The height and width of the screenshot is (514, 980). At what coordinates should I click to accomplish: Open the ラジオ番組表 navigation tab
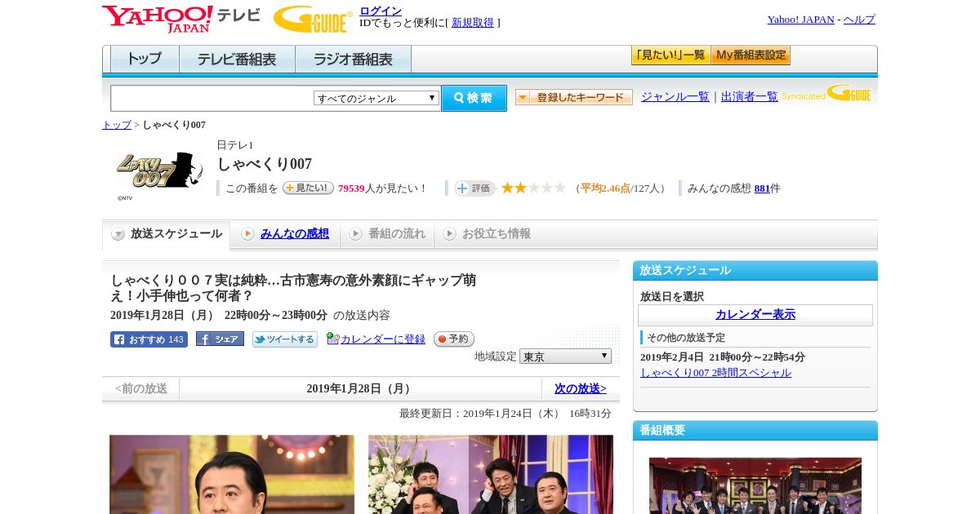click(353, 60)
